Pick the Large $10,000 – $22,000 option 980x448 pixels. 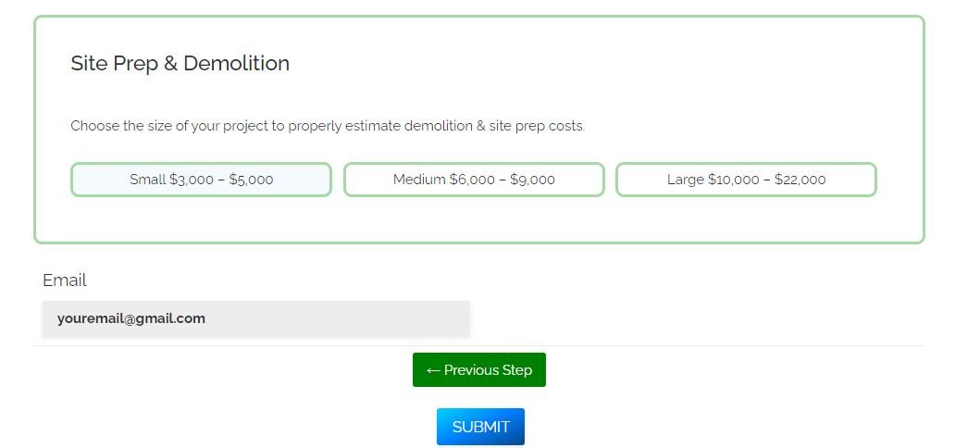(x=746, y=180)
